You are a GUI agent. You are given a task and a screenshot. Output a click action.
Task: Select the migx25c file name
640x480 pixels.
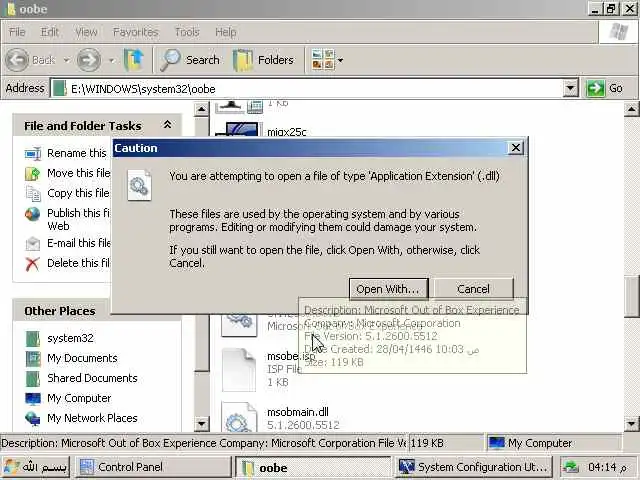(287, 132)
